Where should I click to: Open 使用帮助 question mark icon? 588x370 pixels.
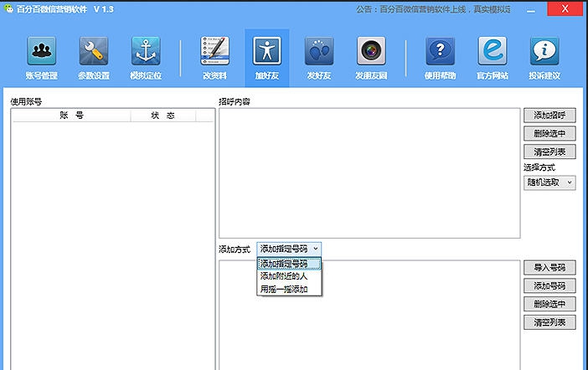pyautogui.click(x=441, y=50)
